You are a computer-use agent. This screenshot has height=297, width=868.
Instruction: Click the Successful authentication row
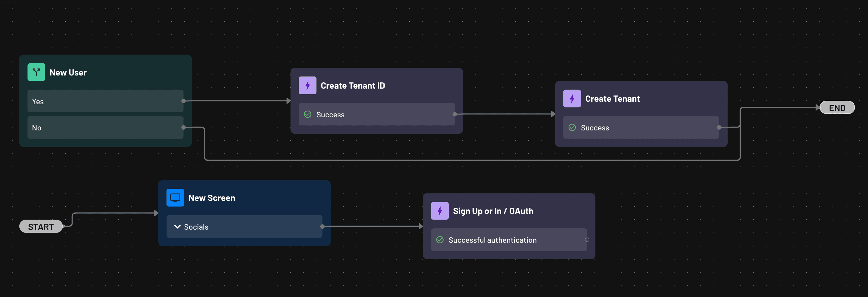(x=508, y=240)
